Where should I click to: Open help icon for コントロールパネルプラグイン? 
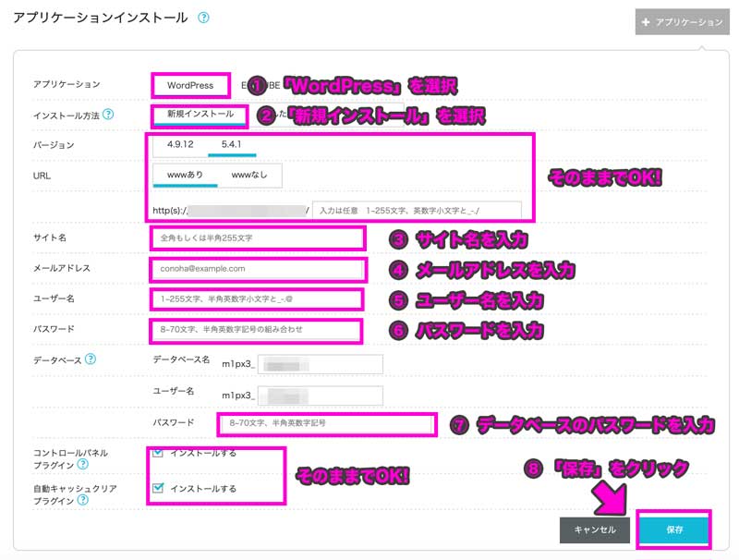(82, 464)
